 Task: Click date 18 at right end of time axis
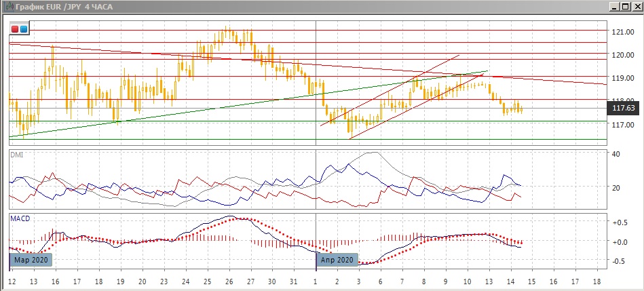click(596, 281)
